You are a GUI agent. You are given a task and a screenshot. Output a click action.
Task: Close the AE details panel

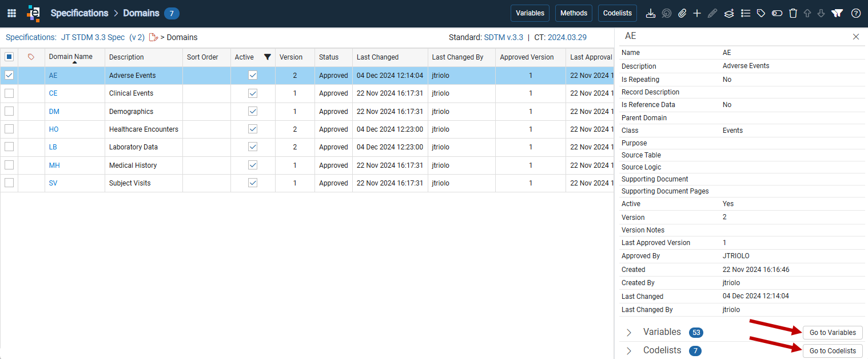[856, 37]
